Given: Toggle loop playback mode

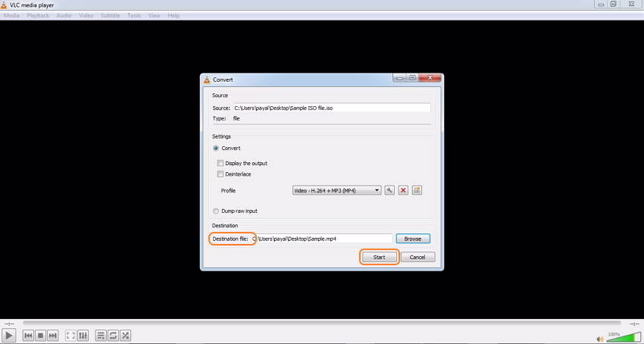Looking at the screenshot, I should [x=113, y=336].
